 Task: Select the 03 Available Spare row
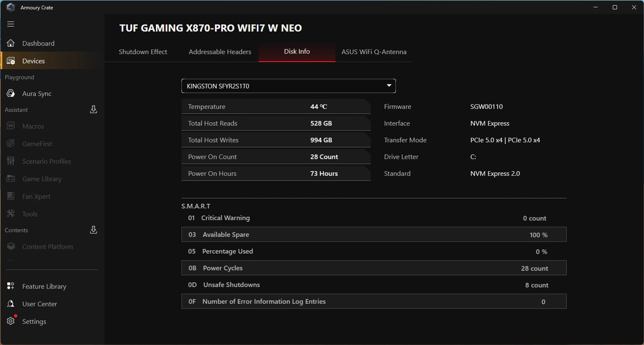tap(374, 234)
